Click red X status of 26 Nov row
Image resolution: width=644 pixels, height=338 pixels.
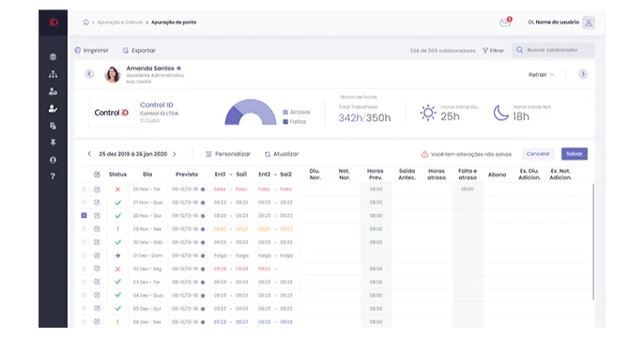tap(118, 190)
